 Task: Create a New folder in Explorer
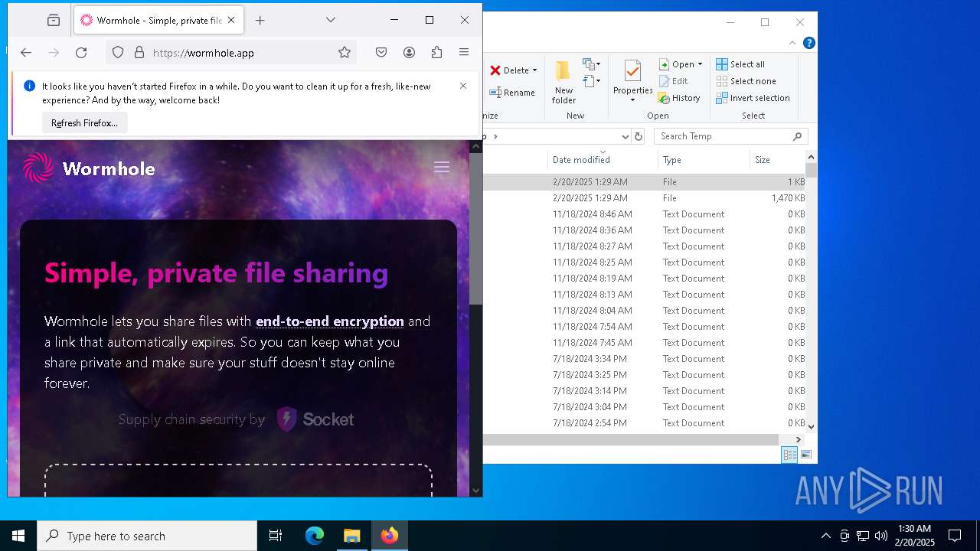tap(563, 82)
